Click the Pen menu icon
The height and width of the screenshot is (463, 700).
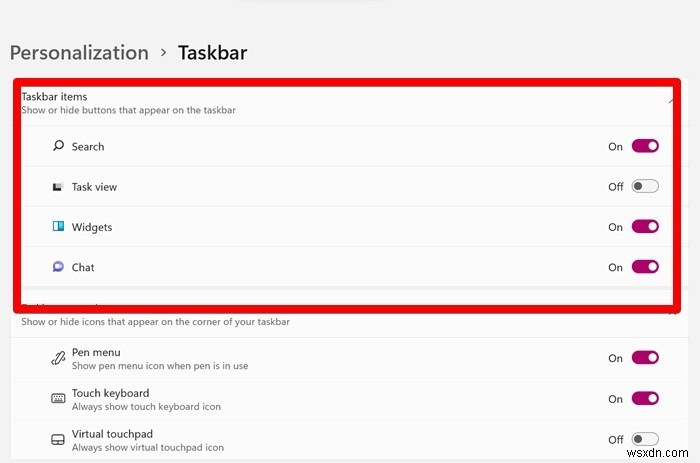coord(58,358)
